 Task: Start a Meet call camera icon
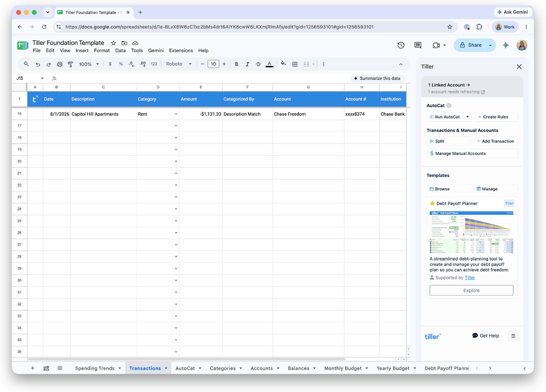436,45
